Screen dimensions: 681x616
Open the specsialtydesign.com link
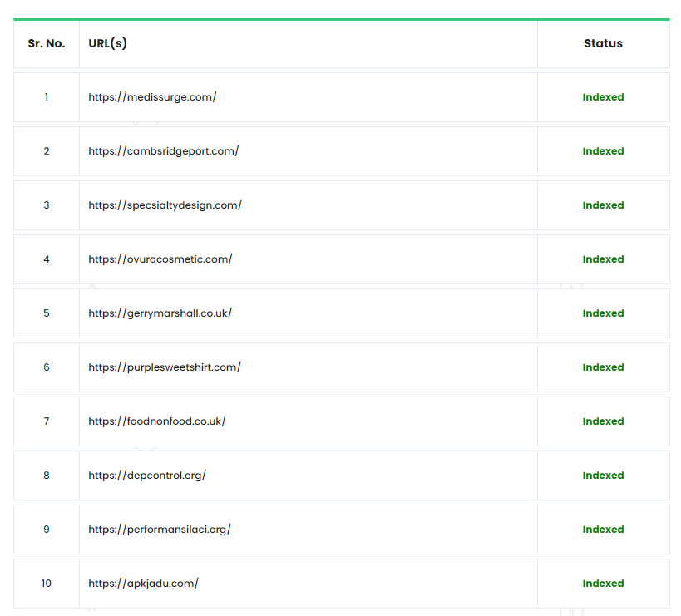click(x=165, y=205)
